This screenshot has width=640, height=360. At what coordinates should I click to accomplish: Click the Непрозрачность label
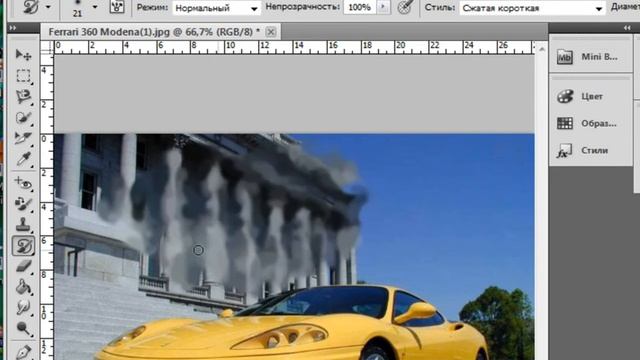302,7
